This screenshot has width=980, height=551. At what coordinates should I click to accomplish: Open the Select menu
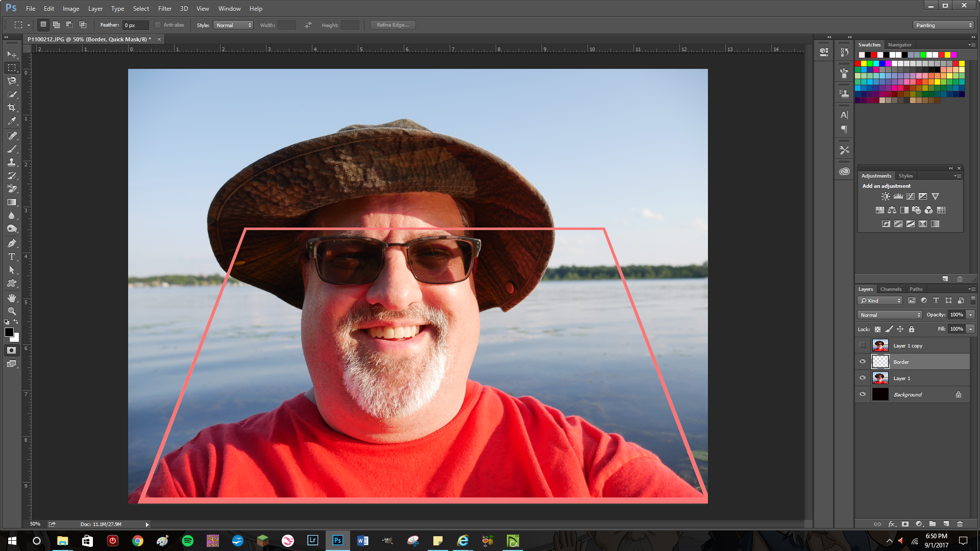(x=141, y=9)
